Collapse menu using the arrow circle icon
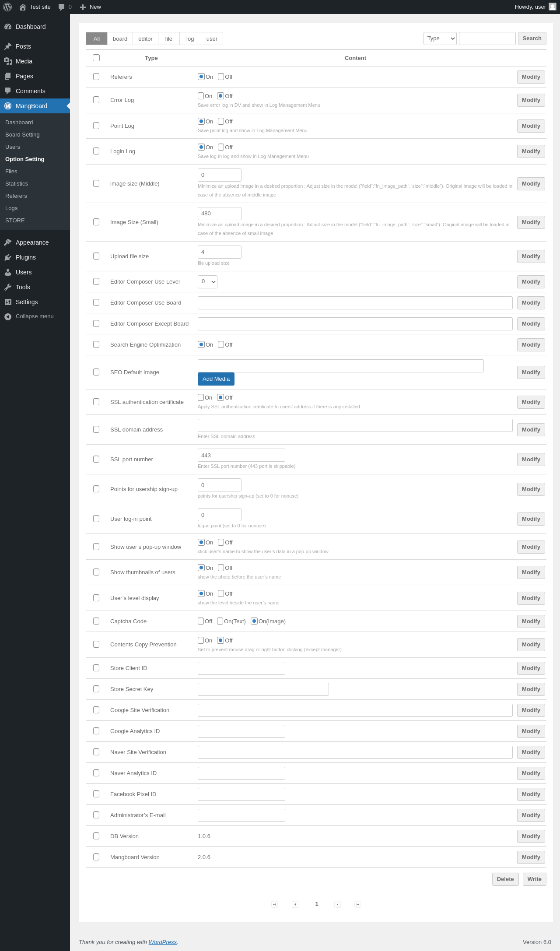Image resolution: width=560 pixels, height=951 pixels. coord(8,316)
